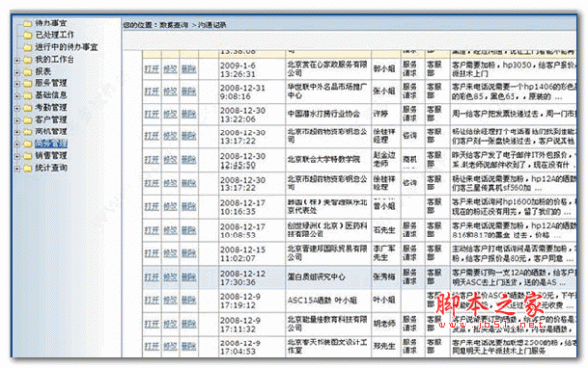The width and height of the screenshot is (588, 368).
Task: Open the 2008-12-17 10:16:35 record
Action: 152,207
